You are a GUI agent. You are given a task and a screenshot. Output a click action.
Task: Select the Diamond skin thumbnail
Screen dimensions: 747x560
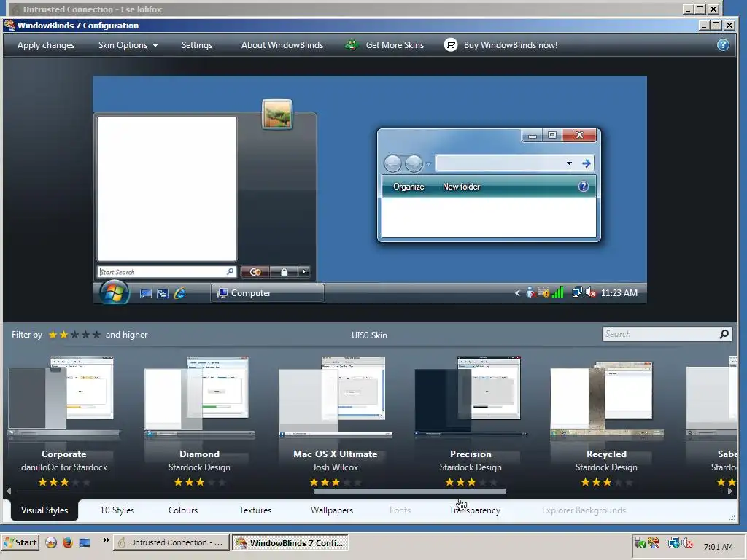(x=200, y=397)
